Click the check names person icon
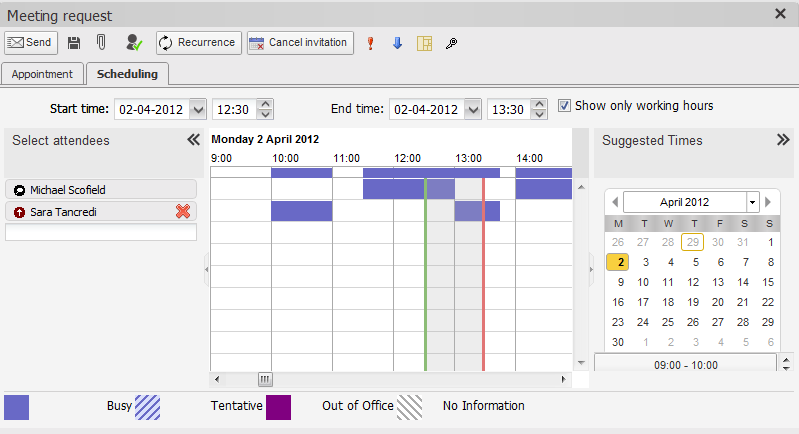The width and height of the screenshot is (799, 434). [134, 43]
